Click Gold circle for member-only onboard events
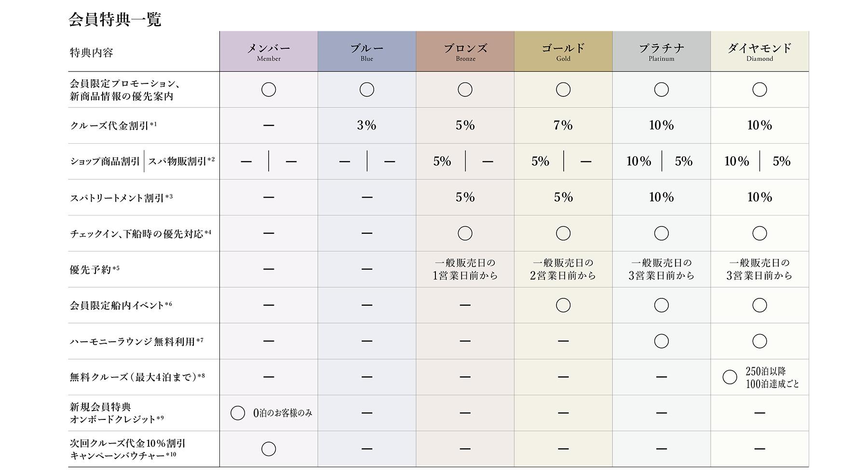 (x=563, y=305)
